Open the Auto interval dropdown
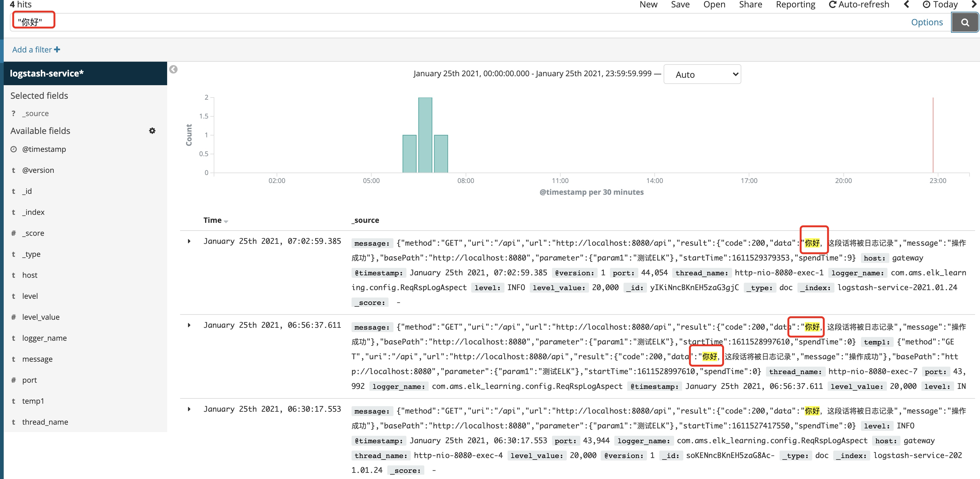Screen dimensions: 980x479 pos(702,74)
